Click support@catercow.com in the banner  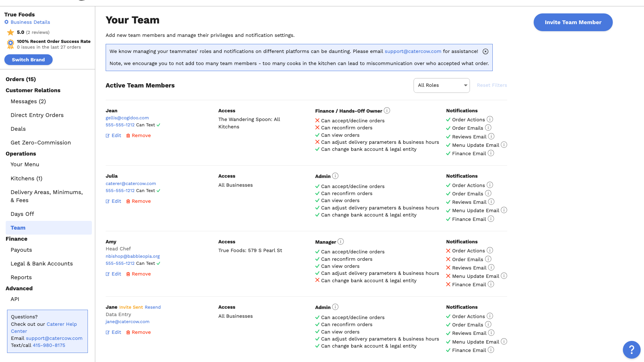pos(413,51)
